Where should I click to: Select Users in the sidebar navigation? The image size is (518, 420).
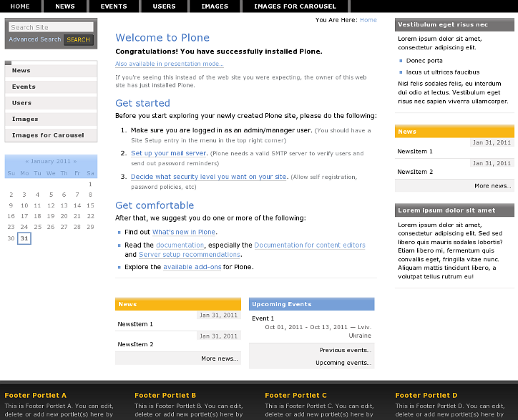(x=51, y=103)
